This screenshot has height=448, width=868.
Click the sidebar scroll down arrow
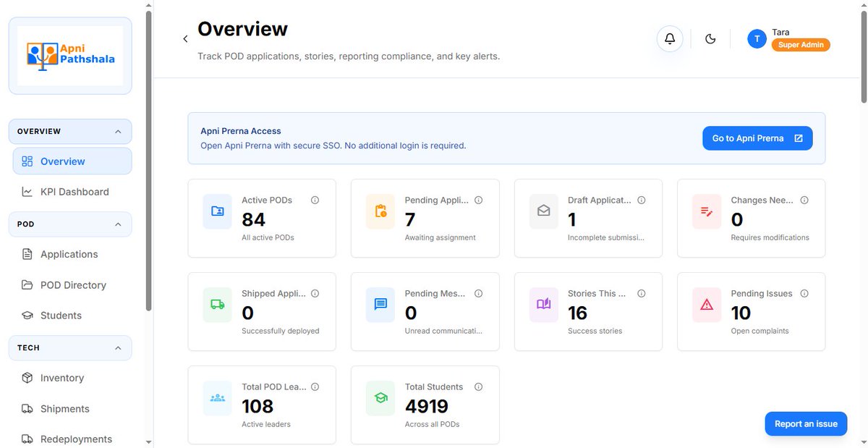(148, 442)
